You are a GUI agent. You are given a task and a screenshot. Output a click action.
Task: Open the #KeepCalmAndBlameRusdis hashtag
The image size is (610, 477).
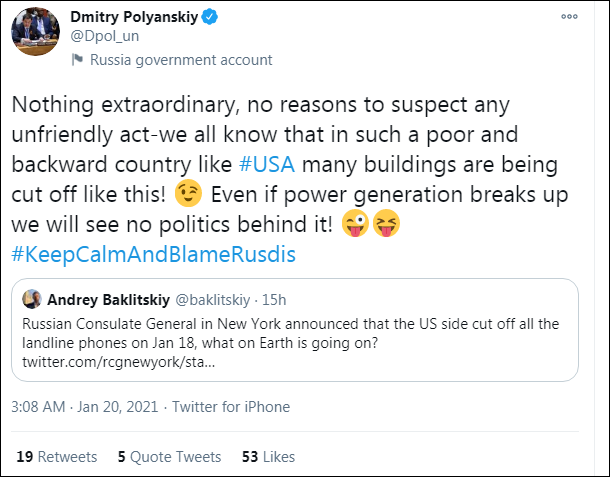coord(154,254)
